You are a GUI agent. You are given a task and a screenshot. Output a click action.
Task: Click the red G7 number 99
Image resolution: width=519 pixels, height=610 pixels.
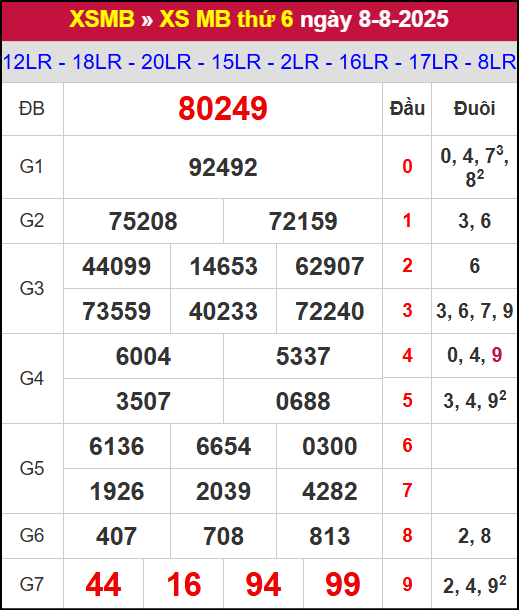[x=343, y=584]
